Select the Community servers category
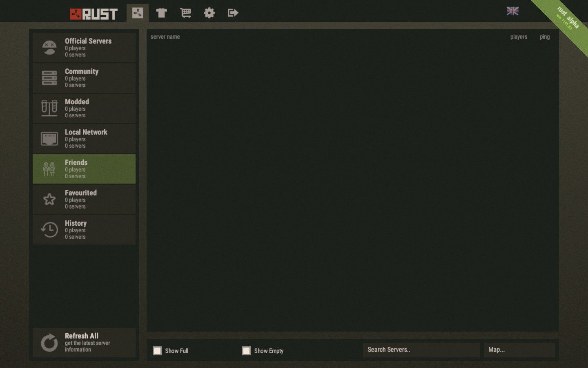The image size is (588, 368). tap(84, 78)
